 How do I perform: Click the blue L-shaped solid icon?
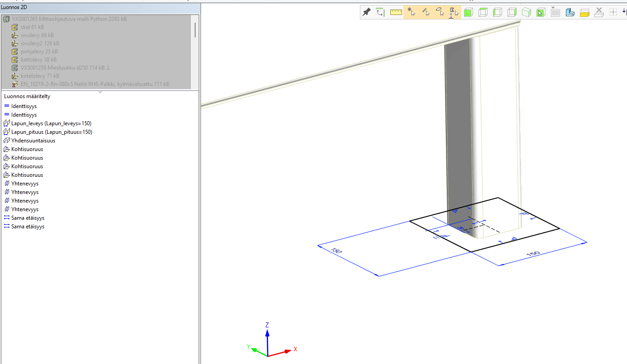[x=570, y=12]
